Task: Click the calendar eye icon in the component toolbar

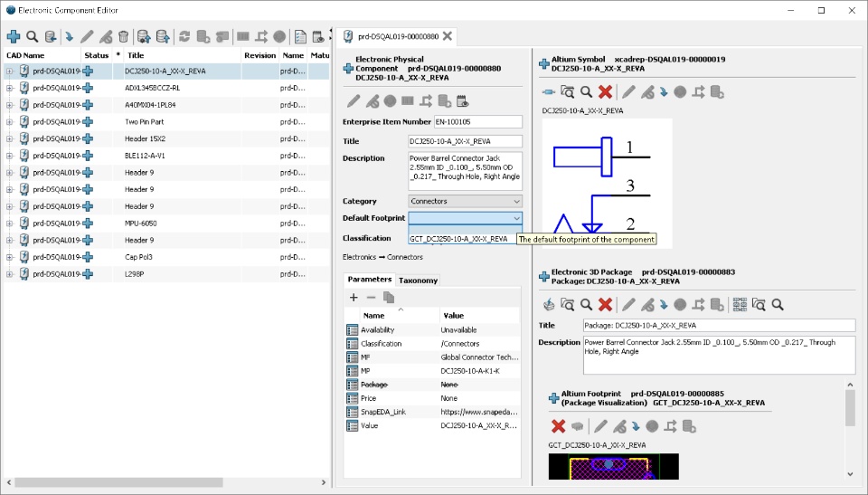Action: 462,100
